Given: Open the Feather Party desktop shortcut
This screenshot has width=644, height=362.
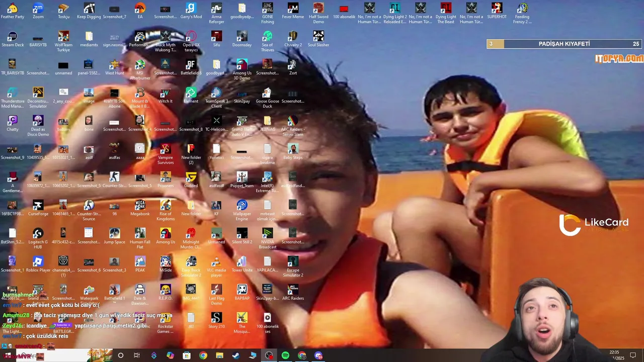Looking at the screenshot, I should pyautogui.click(x=13, y=9).
